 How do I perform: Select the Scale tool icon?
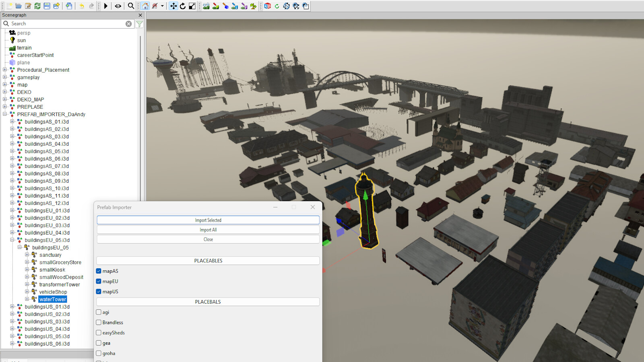pyautogui.click(x=192, y=6)
